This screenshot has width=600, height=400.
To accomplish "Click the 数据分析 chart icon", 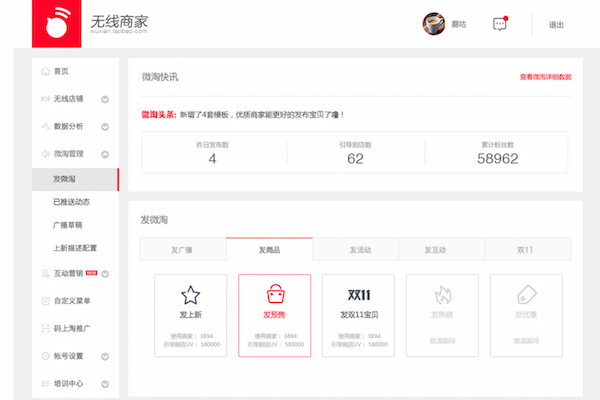I will click(x=46, y=126).
